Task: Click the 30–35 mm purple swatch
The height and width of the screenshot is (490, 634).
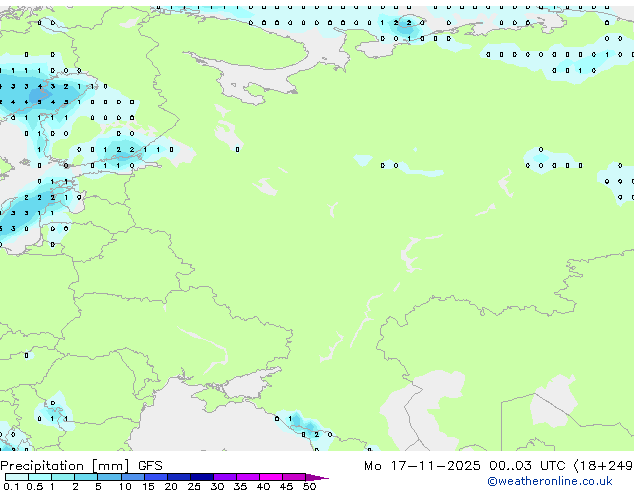Action: coord(224,477)
